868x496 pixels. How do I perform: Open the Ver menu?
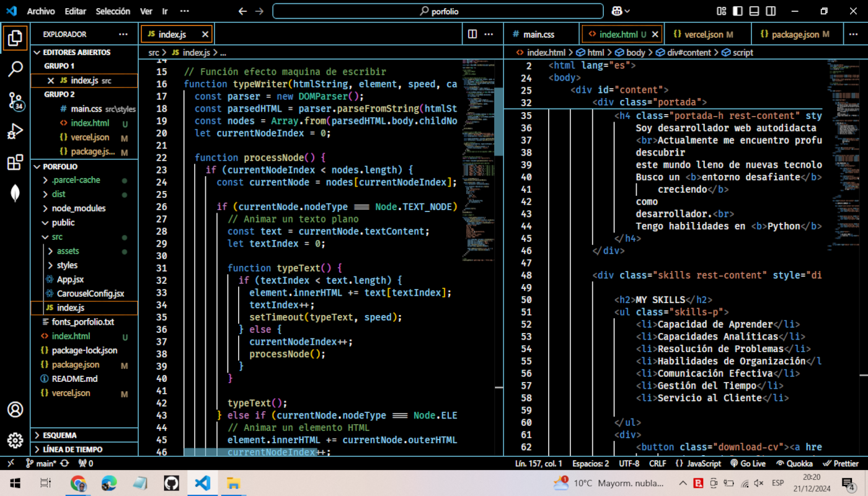click(x=146, y=11)
